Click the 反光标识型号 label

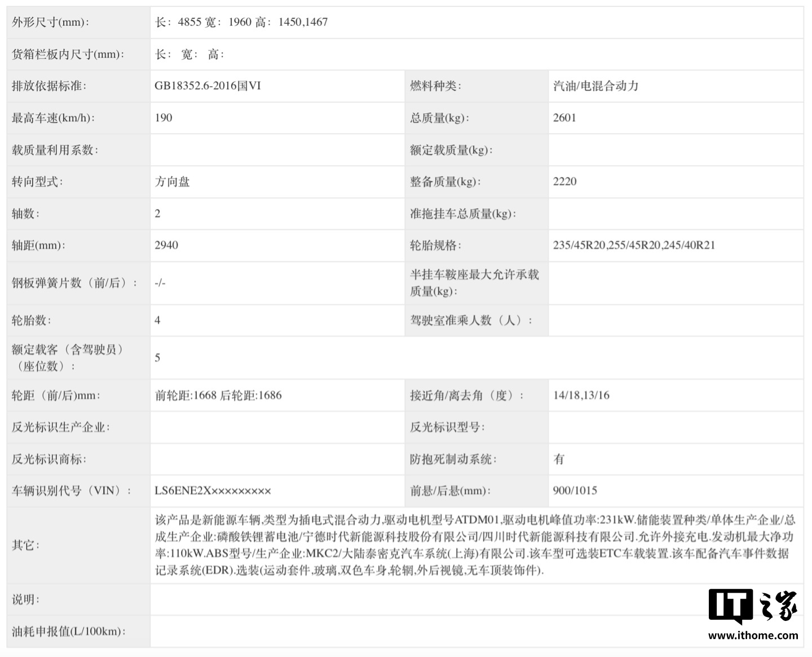[448, 427]
